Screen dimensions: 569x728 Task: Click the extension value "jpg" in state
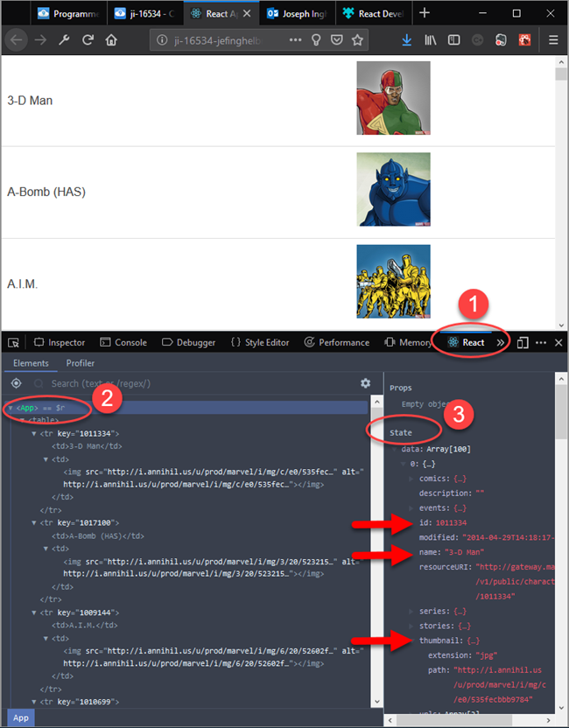487,655
